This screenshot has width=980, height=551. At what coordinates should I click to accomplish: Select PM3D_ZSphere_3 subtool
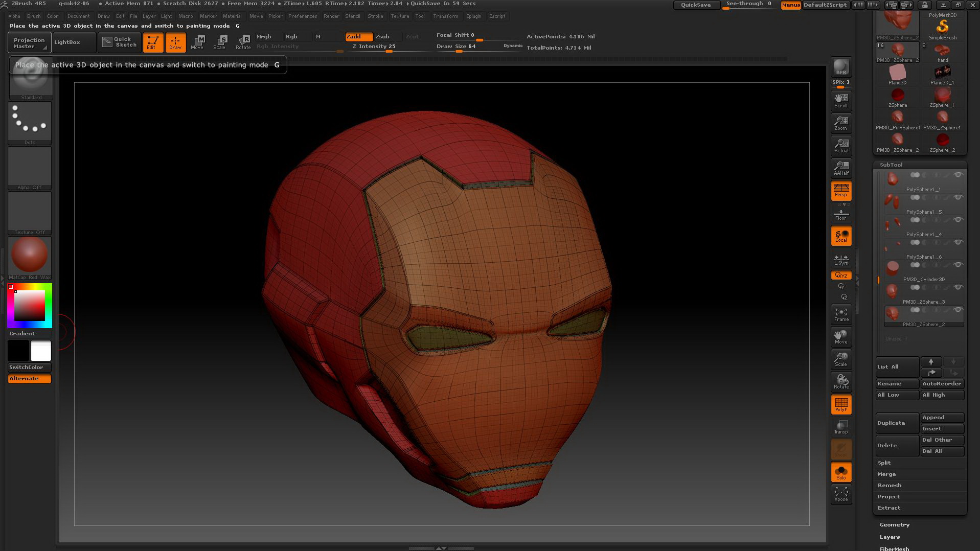point(924,295)
